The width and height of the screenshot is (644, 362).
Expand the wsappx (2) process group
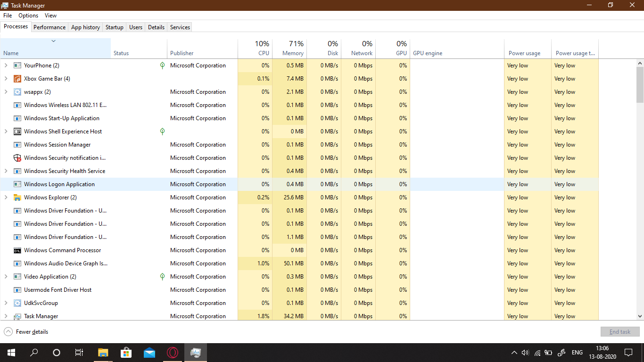6,92
